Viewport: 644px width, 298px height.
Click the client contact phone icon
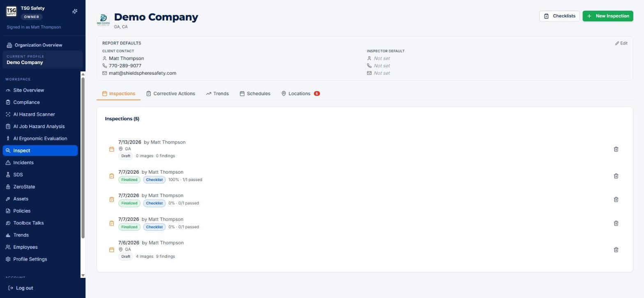click(104, 66)
